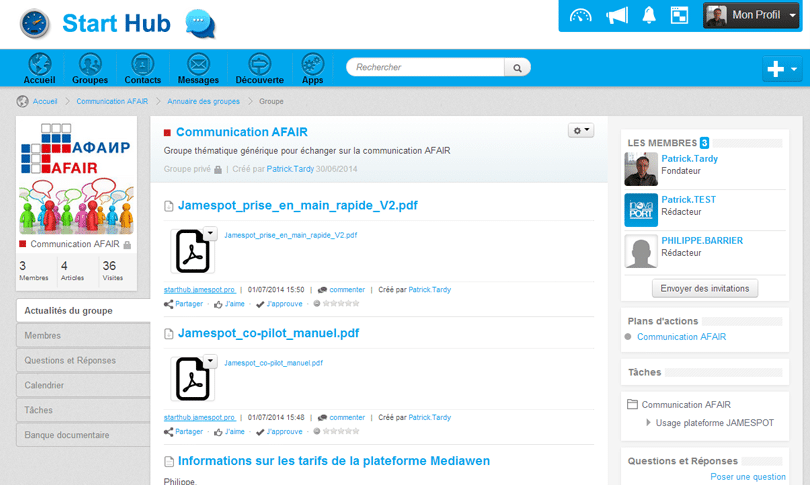Open Apps gear icon in navigation bar
Image resolution: width=810 pixels, height=485 pixels.
pos(313,69)
